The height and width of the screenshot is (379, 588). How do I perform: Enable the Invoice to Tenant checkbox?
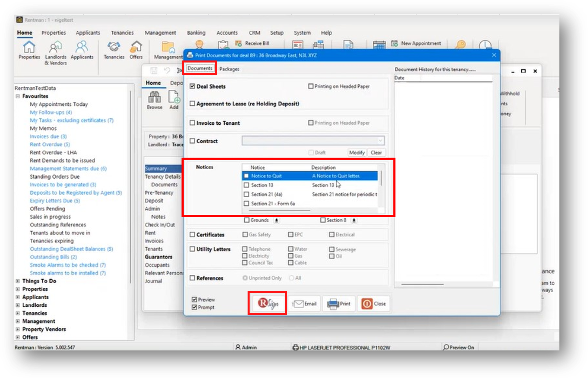tap(192, 123)
